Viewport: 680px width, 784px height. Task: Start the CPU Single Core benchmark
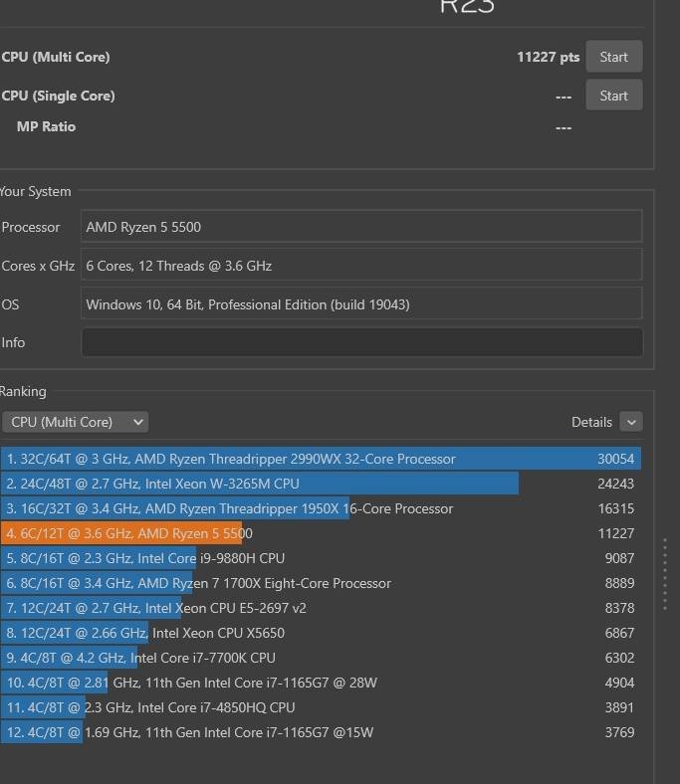tap(613, 96)
